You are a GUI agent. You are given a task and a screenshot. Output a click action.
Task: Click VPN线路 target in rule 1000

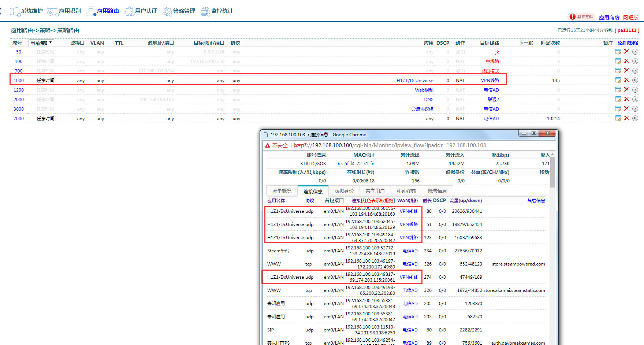(x=490, y=81)
